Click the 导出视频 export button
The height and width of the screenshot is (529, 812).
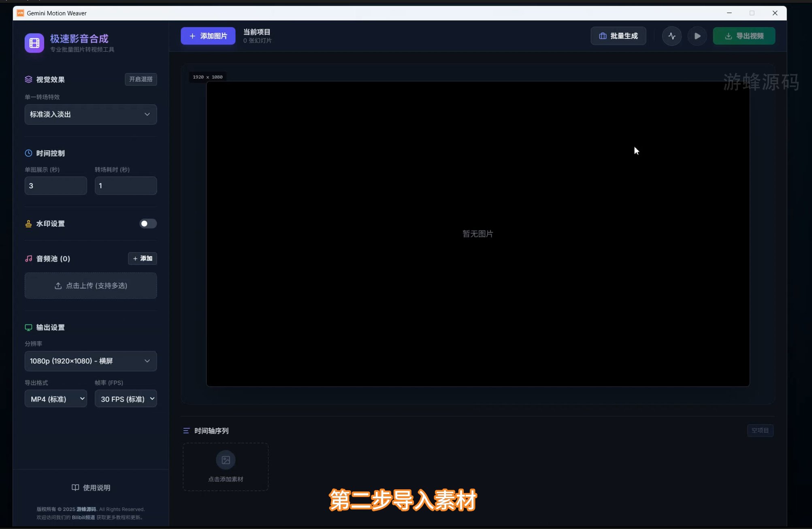coord(744,36)
